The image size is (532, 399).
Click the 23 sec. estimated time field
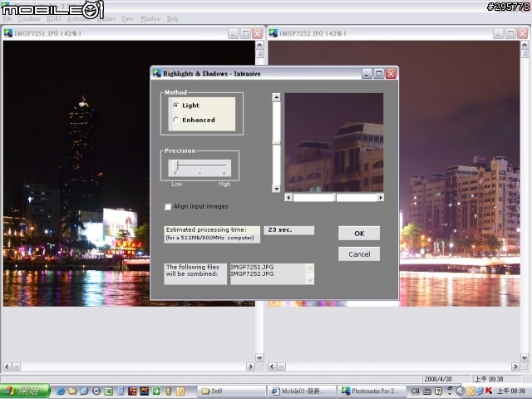click(x=289, y=230)
